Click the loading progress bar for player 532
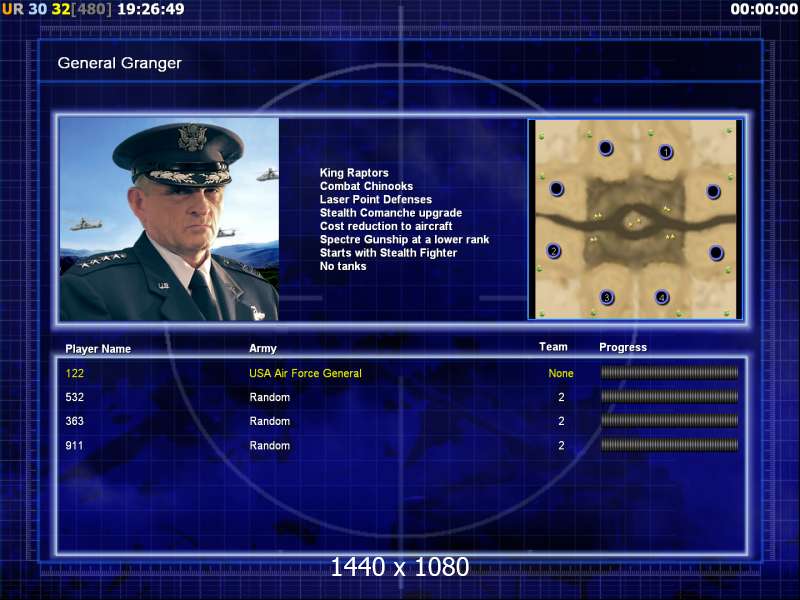This screenshot has height=600, width=800. pos(669,396)
